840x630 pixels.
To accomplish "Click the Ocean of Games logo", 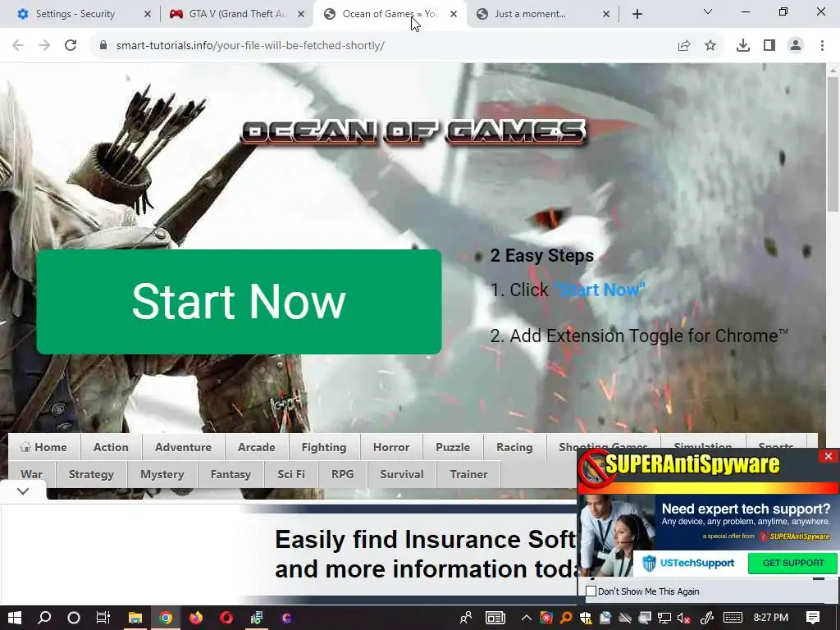I will pyautogui.click(x=413, y=132).
